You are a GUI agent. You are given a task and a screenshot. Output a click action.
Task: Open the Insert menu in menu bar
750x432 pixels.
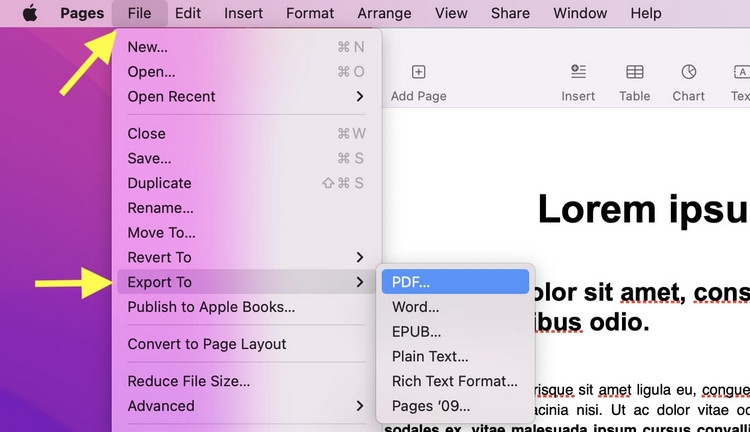click(243, 13)
